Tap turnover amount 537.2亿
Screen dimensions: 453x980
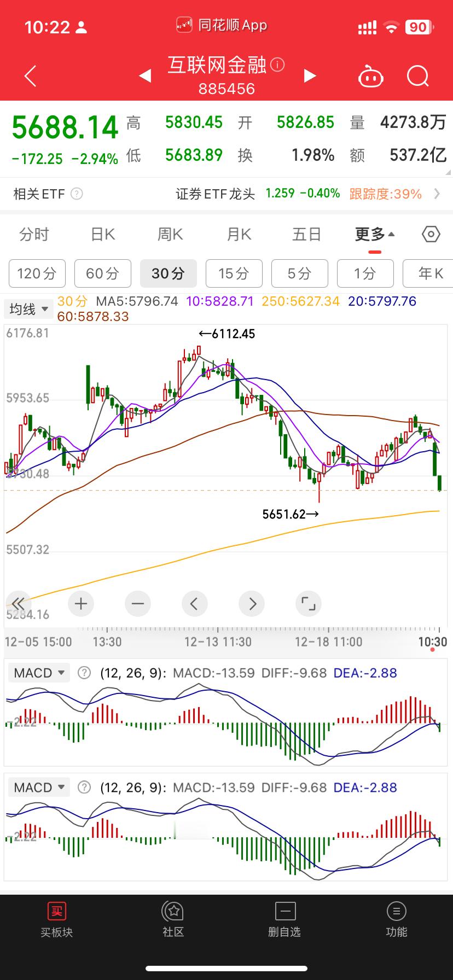[418, 155]
